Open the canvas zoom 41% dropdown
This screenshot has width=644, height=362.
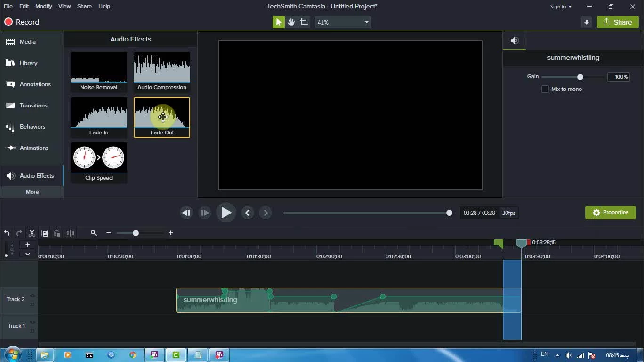tap(343, 22)
